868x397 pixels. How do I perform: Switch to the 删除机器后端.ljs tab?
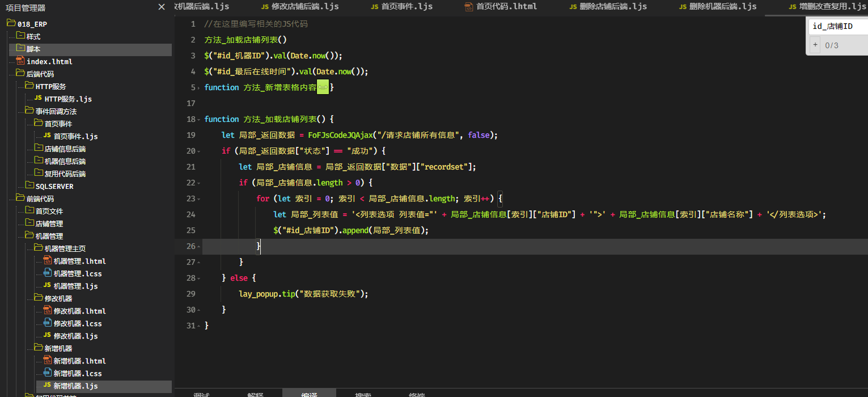point(718,7)
